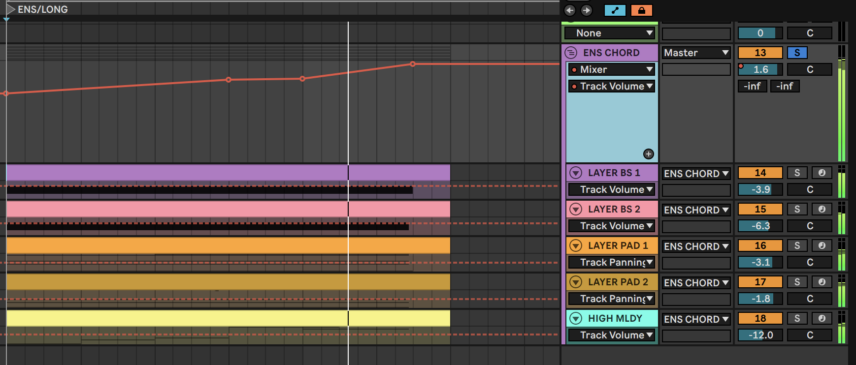Screen dimensions: 856x365
Task: Open the None chooser dropdown
Action: (x=610, y=33)
